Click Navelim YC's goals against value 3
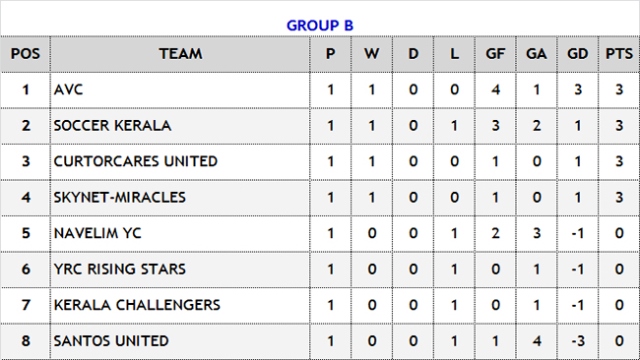This screenshot has height=360, width=640. pos(536,233)
